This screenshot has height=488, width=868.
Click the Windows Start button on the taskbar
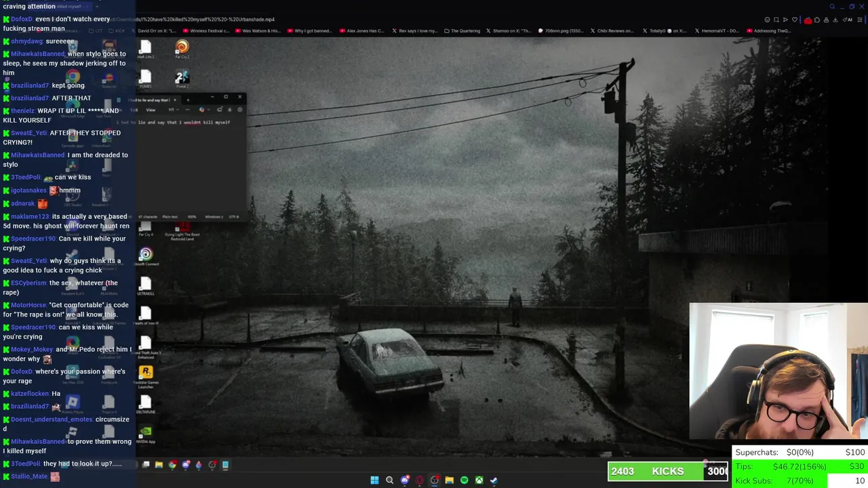click(374, 480)
